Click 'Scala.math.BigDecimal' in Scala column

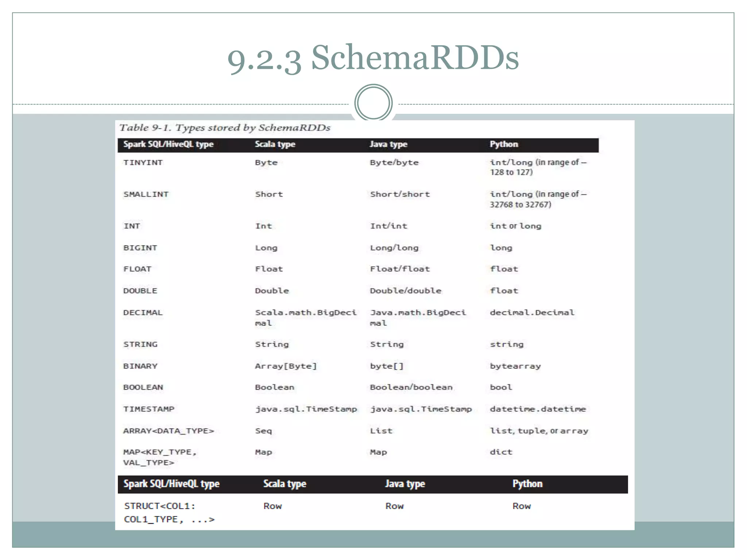tap(306, 318)
